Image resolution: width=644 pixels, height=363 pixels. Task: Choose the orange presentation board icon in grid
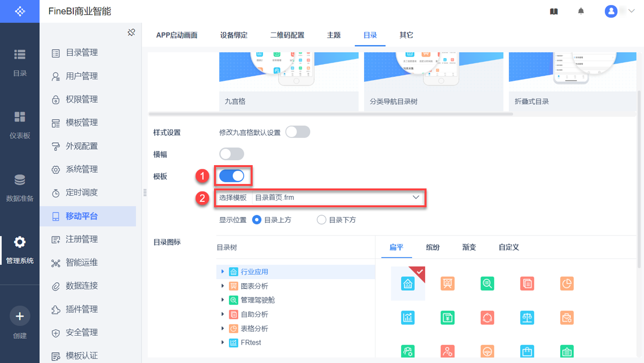tap(447, 284)
